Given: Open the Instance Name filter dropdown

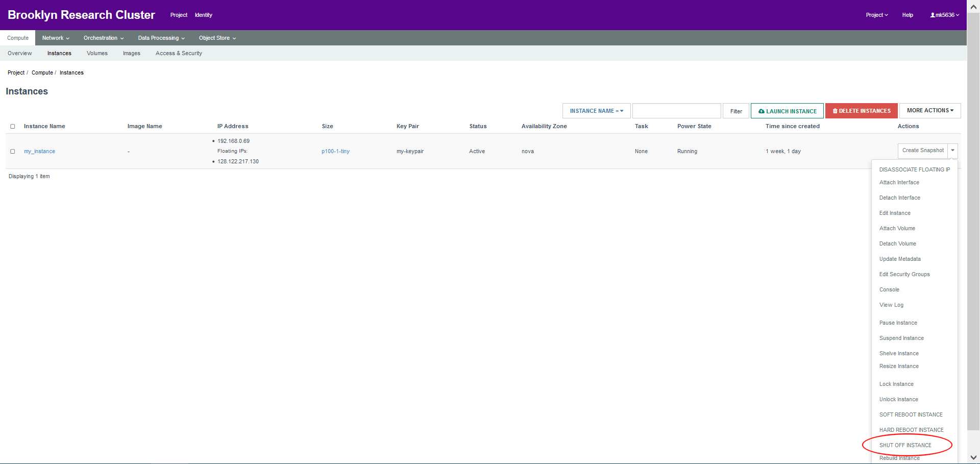Looking at the screenshot, I should tap(596, 111).
